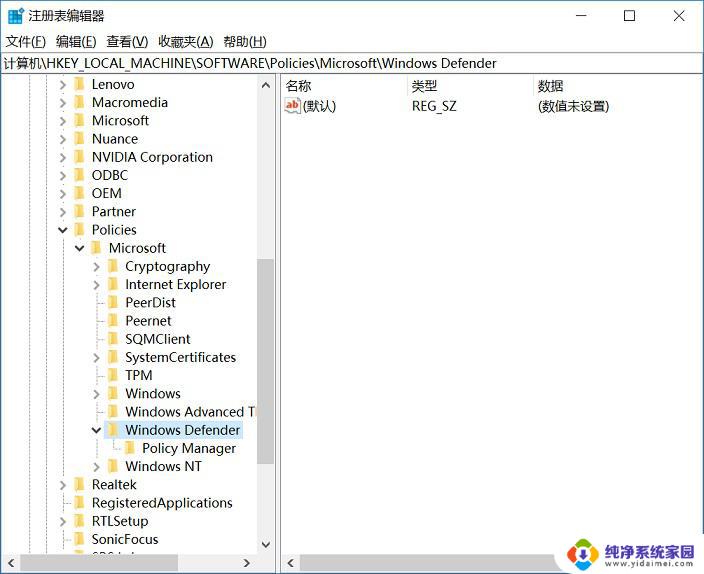Screen dimensions: 704x574
Task: Collapse the Policies key
Action: point(62,230)
